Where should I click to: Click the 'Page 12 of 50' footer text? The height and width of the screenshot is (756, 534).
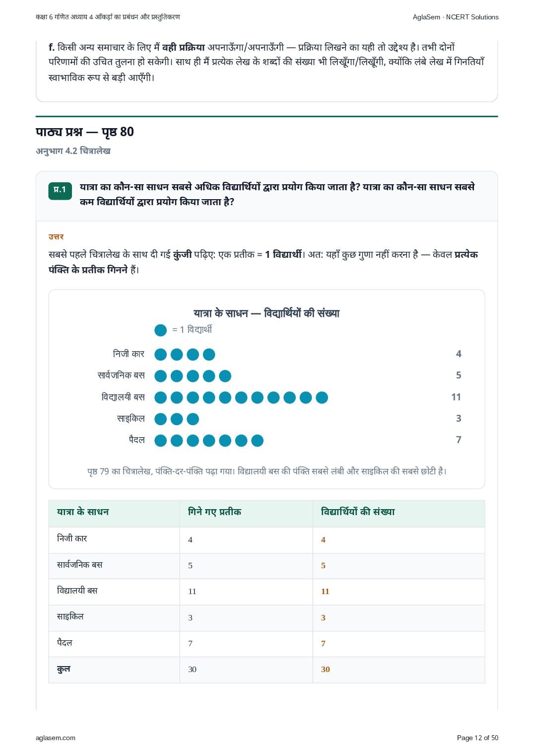pos(477,738)
